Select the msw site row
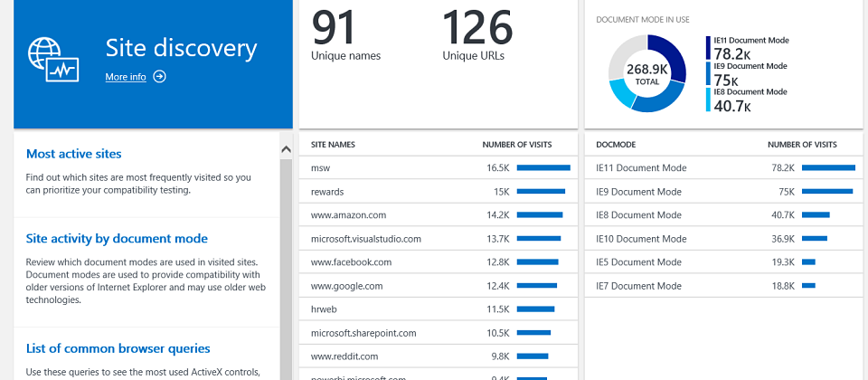Viewport: 868px width, 380px height. pos(438,168)
